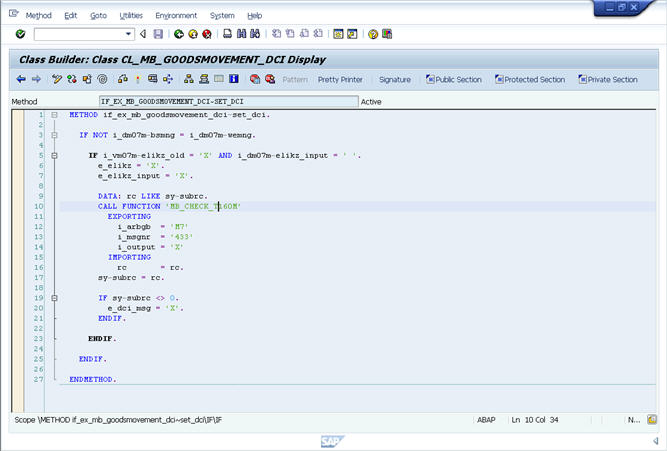Collapse the IF sy-subrc block on line 19

54,298
